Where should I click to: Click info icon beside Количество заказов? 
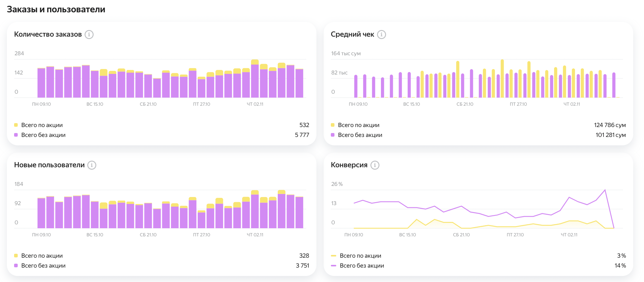(89, 35)
